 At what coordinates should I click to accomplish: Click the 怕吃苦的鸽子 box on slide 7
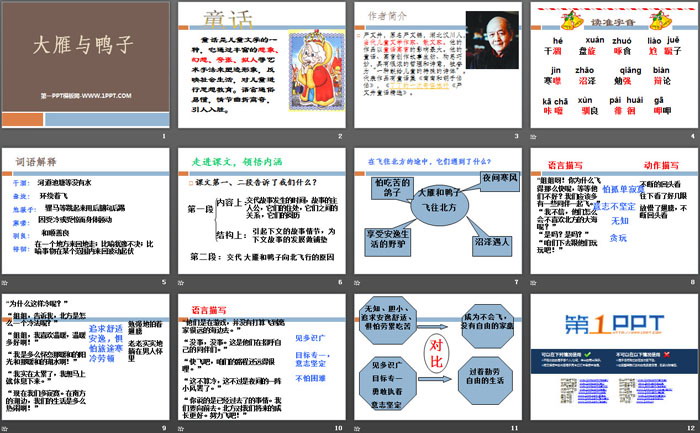click(x=392, y=188)
